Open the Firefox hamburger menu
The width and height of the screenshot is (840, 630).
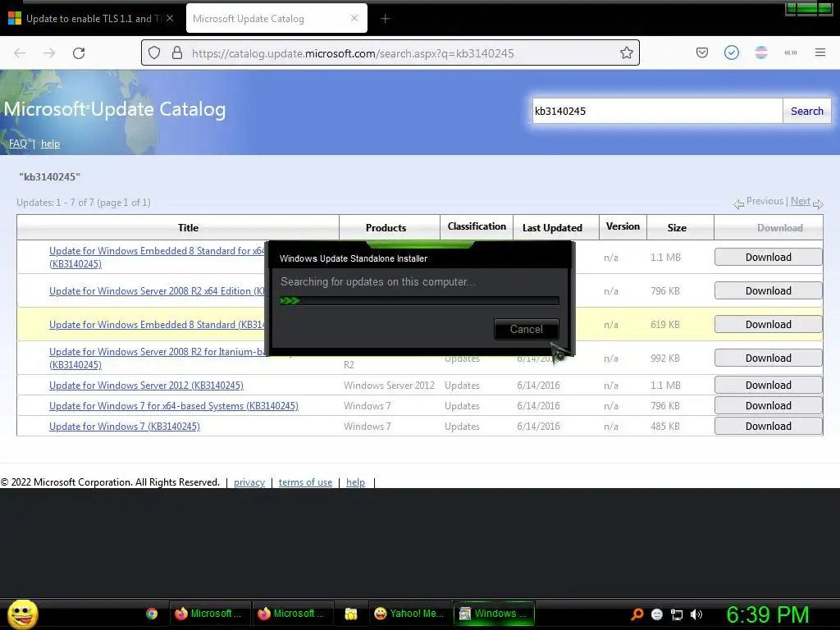820,52
